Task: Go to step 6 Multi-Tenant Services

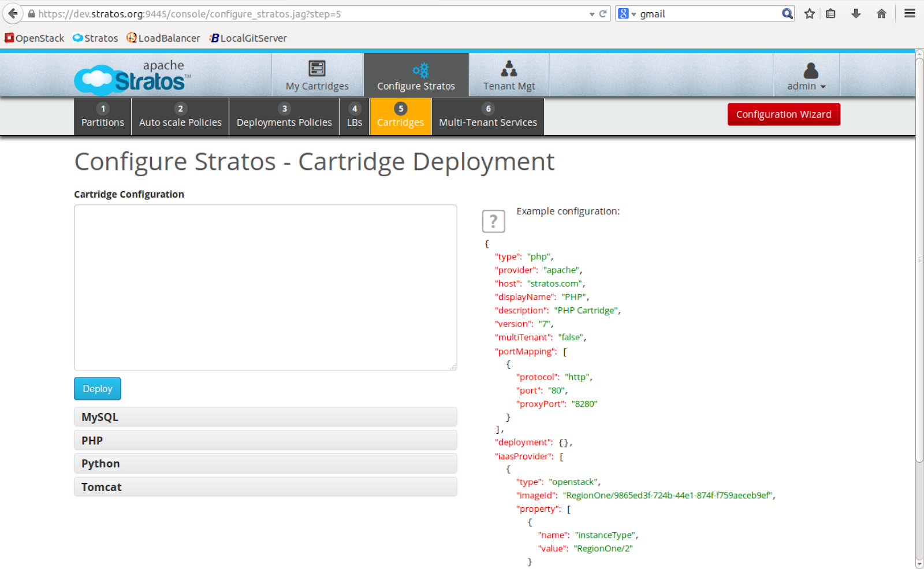Action: (x=488, y=116)
